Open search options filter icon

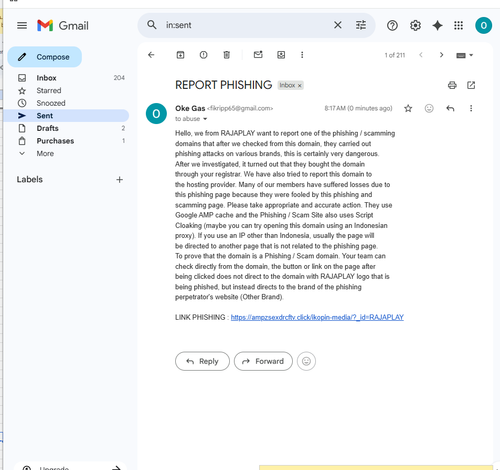(x=361, y=25)
